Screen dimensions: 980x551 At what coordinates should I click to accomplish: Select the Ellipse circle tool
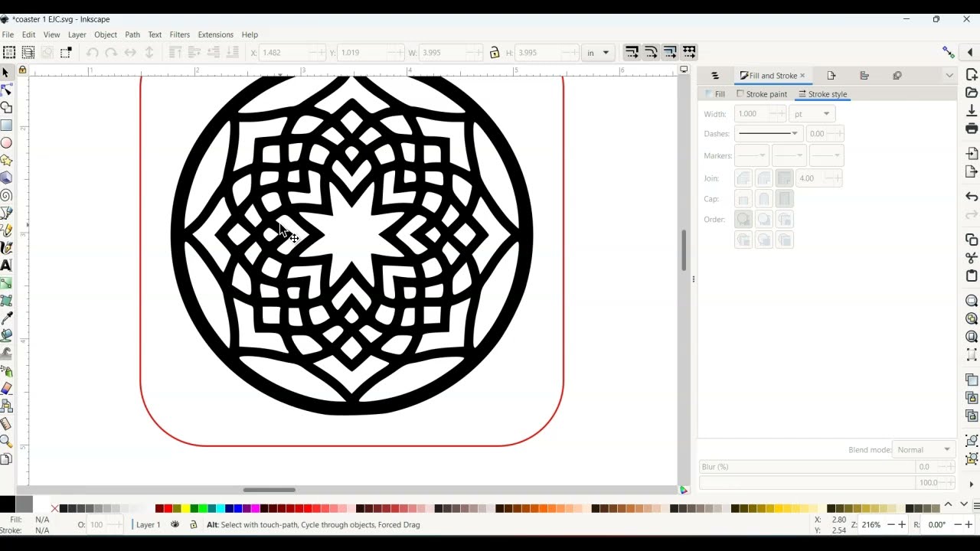click(6, 143)
